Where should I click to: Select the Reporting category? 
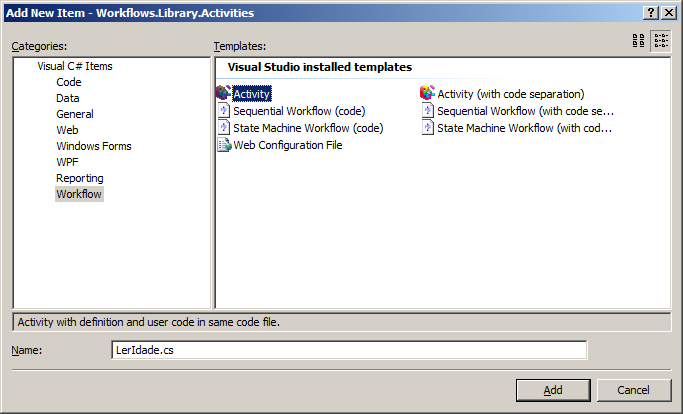80,178
